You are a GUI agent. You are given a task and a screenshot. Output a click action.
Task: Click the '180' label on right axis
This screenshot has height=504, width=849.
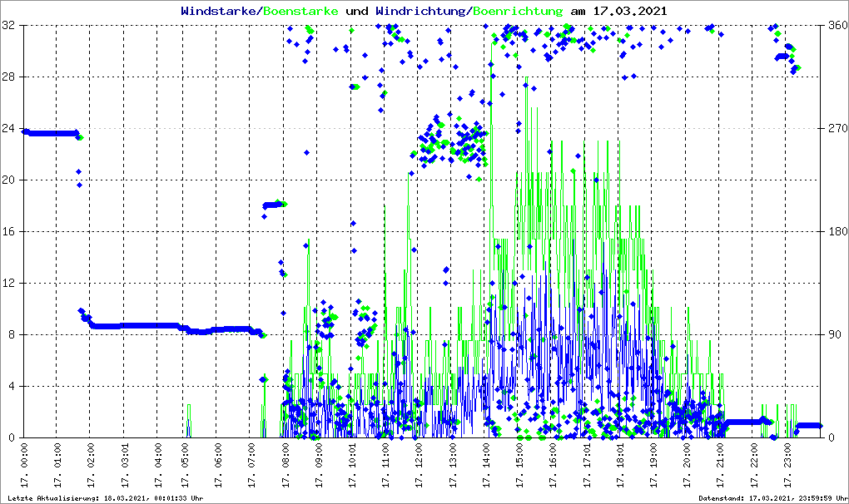pos(836,232)
